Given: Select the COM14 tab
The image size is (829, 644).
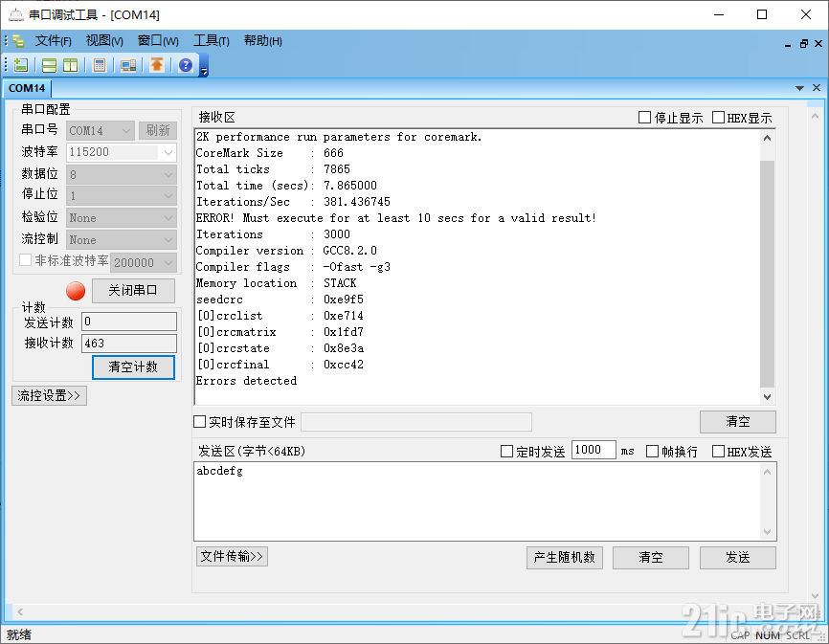Looking at the screenshot, I should 27,88.
